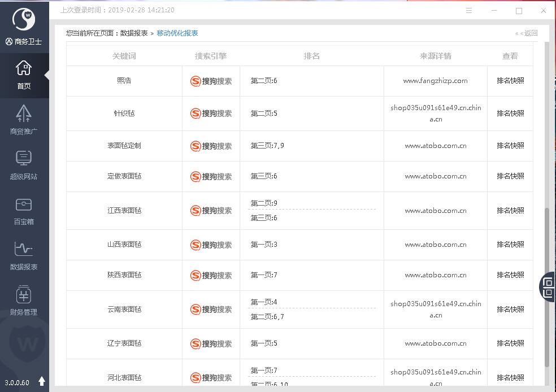Image resolution: width=556 pixels, height=392 pixels.
Task: Open 排名快照 for 云南表面毡 row
Action: pos(510,310)
